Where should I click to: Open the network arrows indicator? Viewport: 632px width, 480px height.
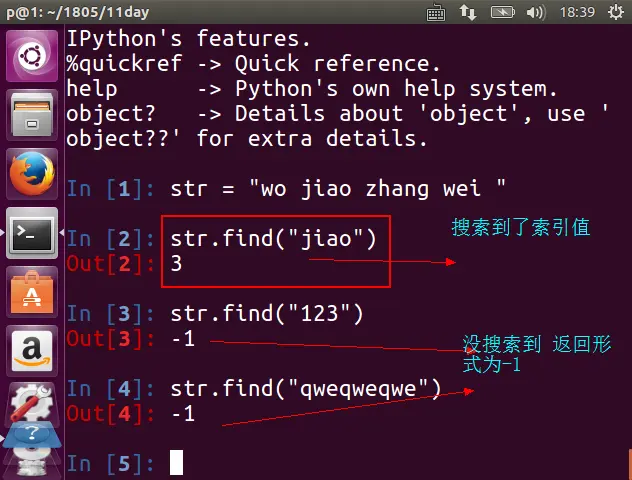pos(468,12)
